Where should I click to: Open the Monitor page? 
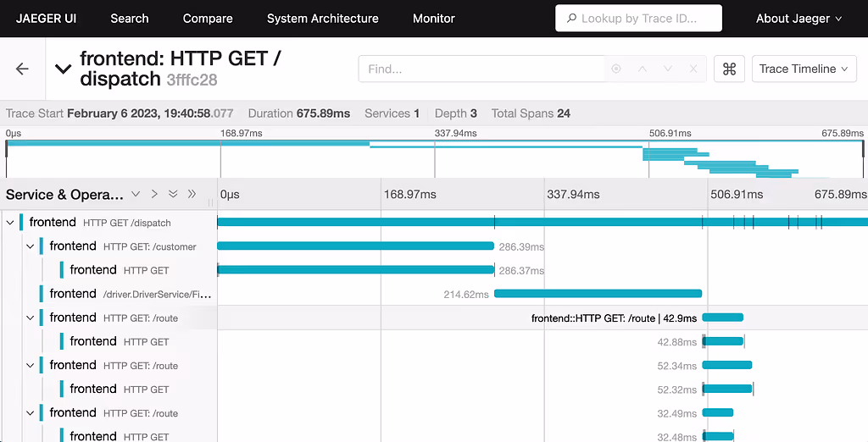coord(434,19)
